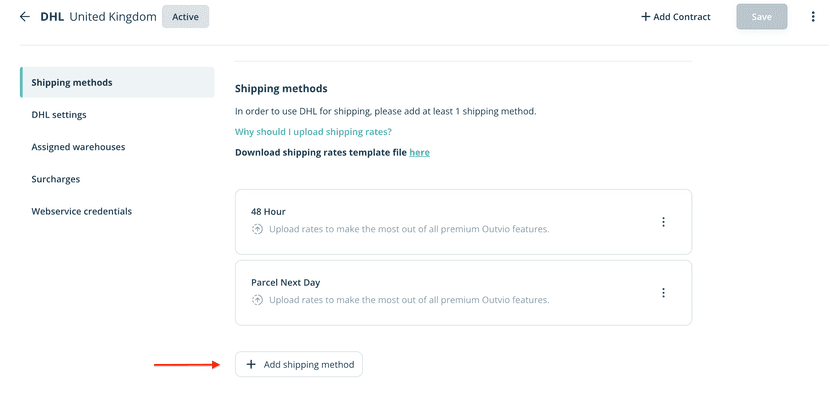Open the DHL settings section
830x402 pixels.
pyautogui.click(x=59, y=115)
